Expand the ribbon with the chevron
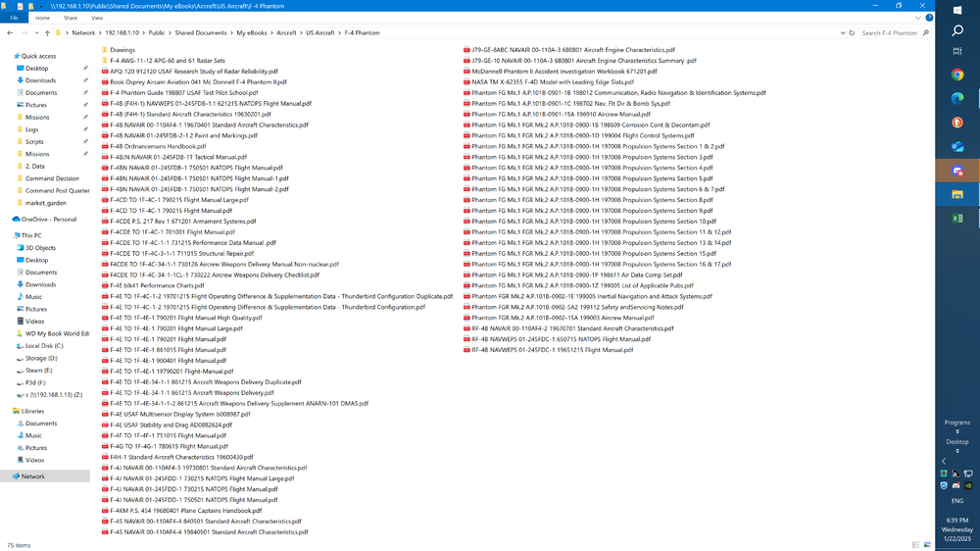 pos(917,18)
